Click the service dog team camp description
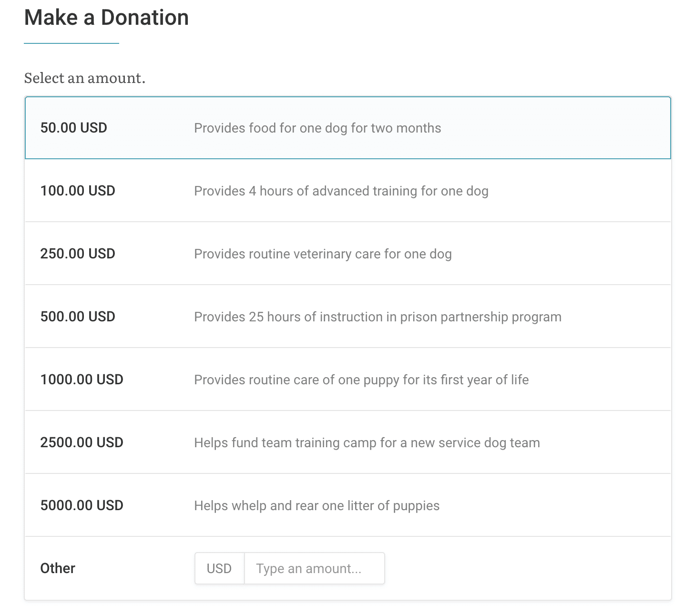The width and height of the screenshot is (694, 616). pyautogui.click(x=367, y=442)
